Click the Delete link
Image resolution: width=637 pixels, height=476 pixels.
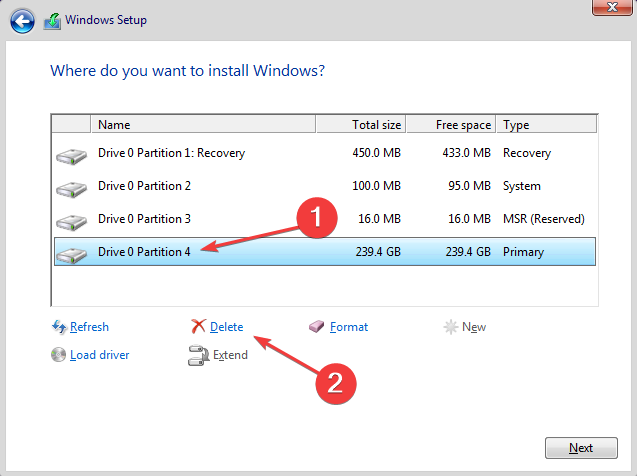click(227, 327)
